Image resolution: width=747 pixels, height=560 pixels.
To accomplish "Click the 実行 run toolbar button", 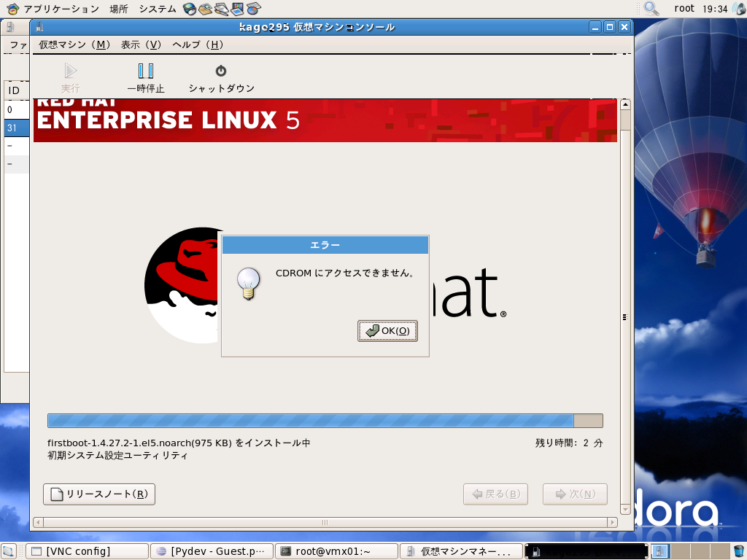I will [71, 78].
